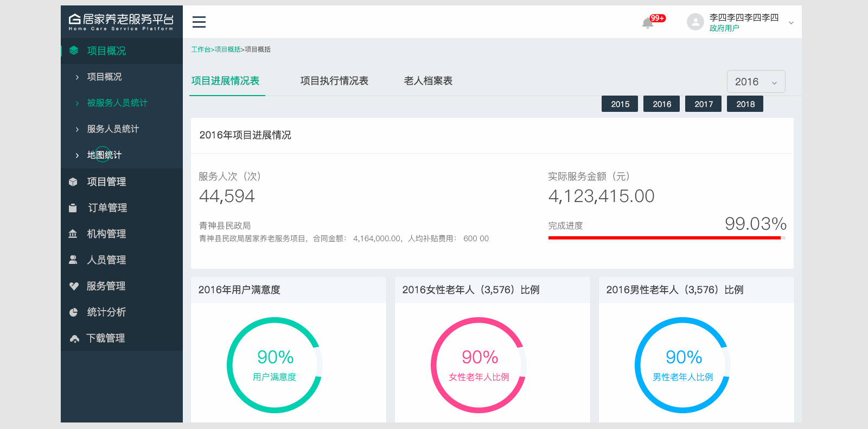Expand the 地图统计 chevron
Image resolution: width=868 pixels, height=429 pixels.
pyautogui.click(x=77, y=155)
